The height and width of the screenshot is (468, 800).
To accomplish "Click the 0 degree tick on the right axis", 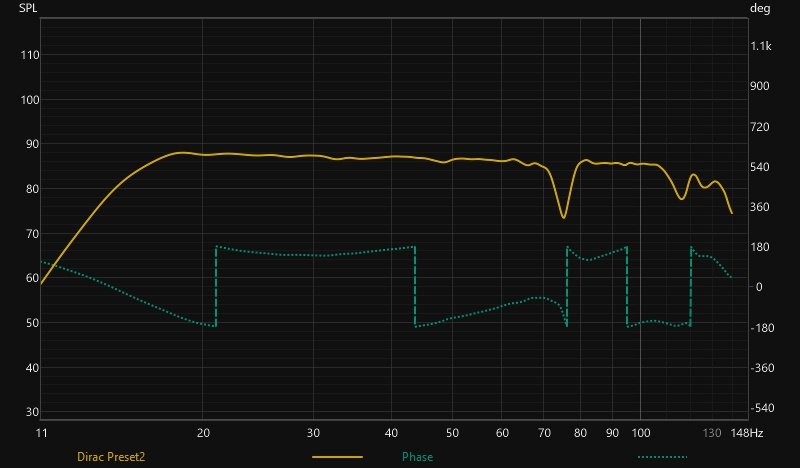I will pyautogui.click(x=759, y=287).
